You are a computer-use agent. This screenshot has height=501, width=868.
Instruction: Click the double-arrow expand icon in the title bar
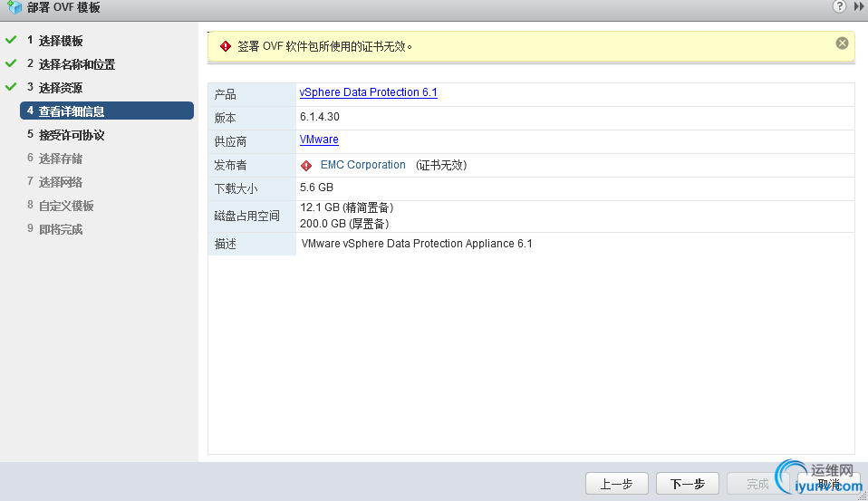(x=859, y=6)
